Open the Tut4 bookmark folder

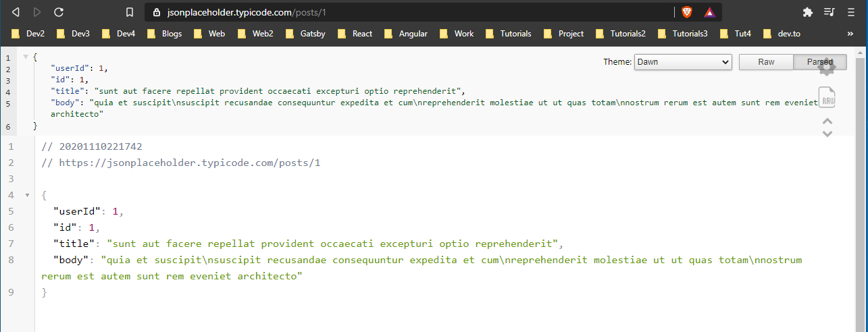click(735, 34)
